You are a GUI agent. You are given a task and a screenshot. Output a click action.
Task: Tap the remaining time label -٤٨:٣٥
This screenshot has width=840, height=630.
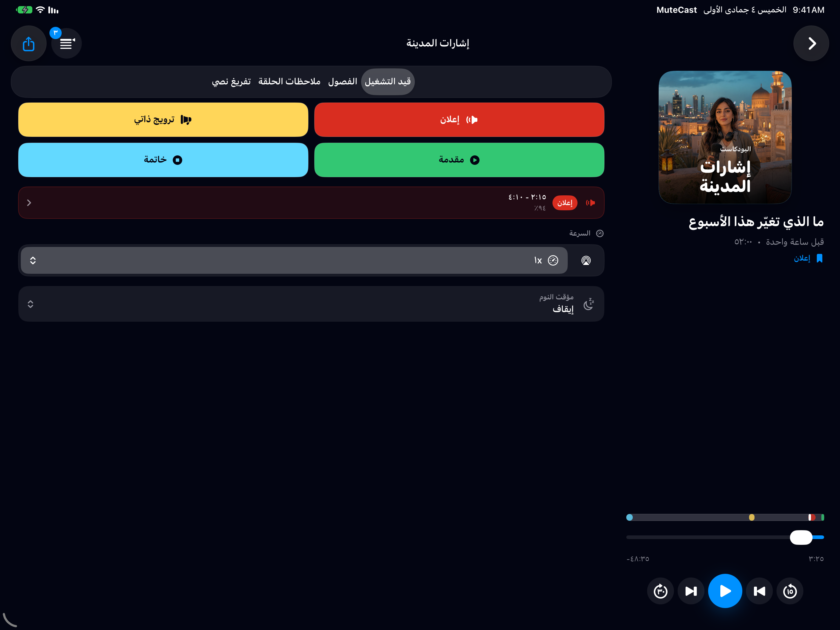pyautogui.click(x=638, y=559)
